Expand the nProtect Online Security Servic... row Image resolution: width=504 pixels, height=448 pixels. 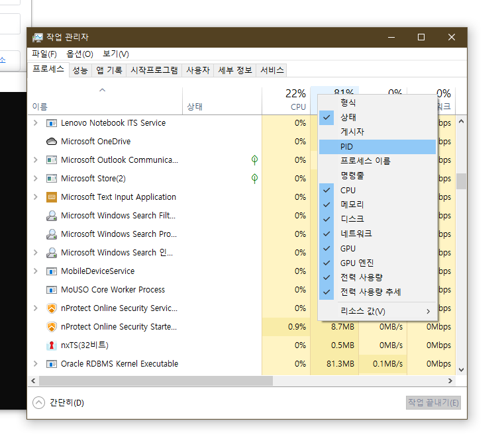pyautogui.click(x=36, y=308)
